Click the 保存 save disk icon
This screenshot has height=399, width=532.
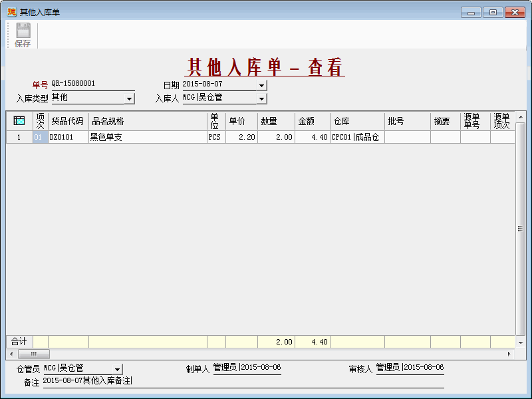[23, 31]
